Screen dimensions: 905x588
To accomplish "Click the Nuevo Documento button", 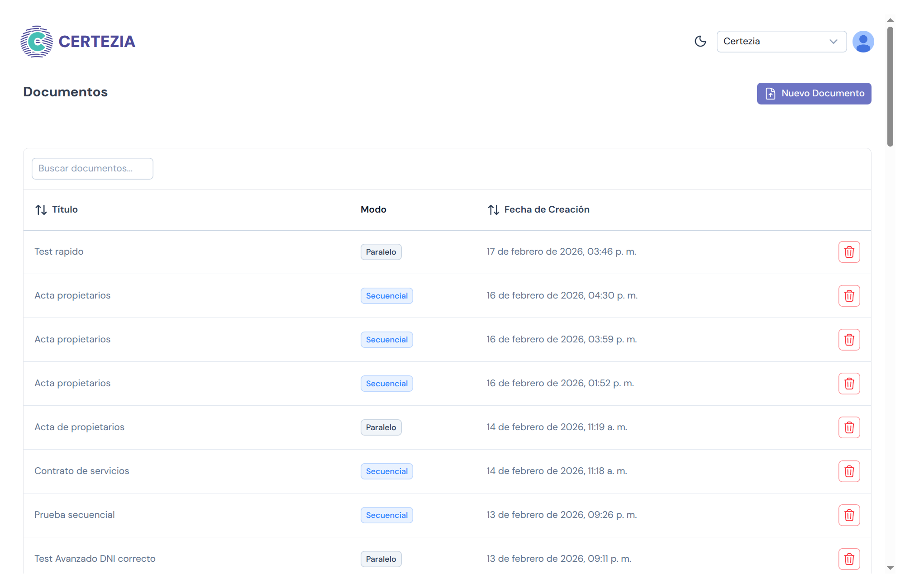I will tap(814, 94).
